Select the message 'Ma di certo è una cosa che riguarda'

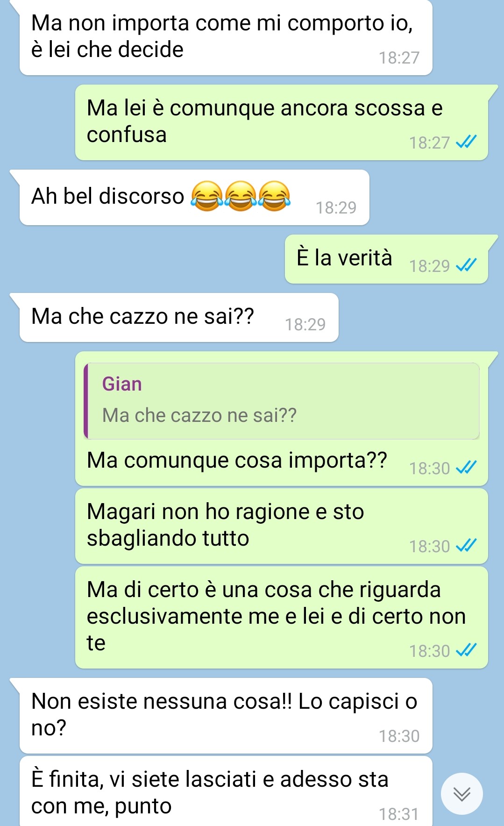coord(282,618)
